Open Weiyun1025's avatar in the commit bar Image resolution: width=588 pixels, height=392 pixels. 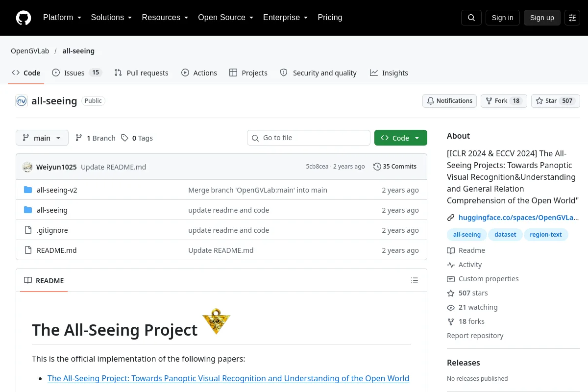pyautogui.click(x=27, y=167)
